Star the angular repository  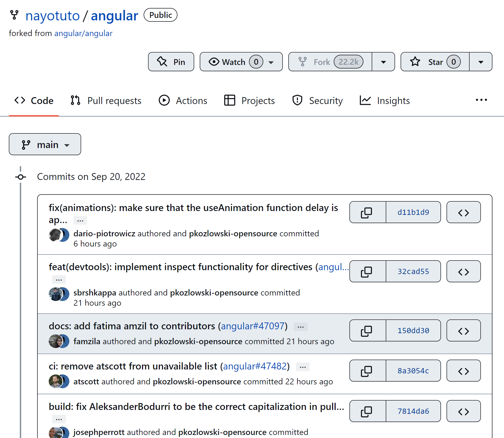tap(435, 62)
